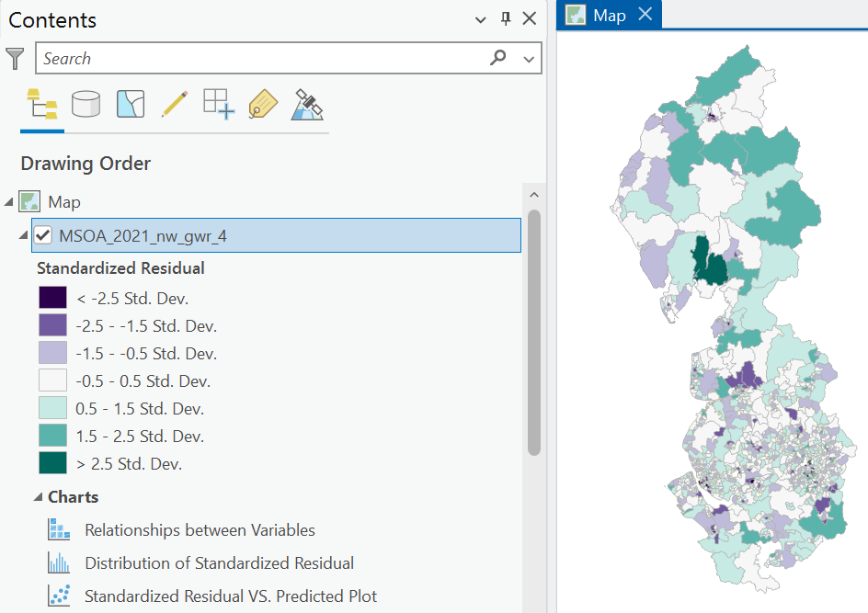The width and height of the screenshot is (868, 613).
Task: Collapse the Charts group
Action: coord(39,497)
